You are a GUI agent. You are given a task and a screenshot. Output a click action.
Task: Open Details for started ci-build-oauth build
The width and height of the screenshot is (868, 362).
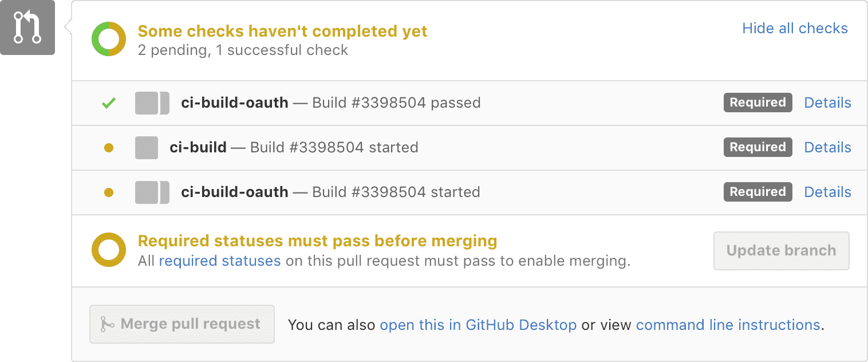(827, 192)
